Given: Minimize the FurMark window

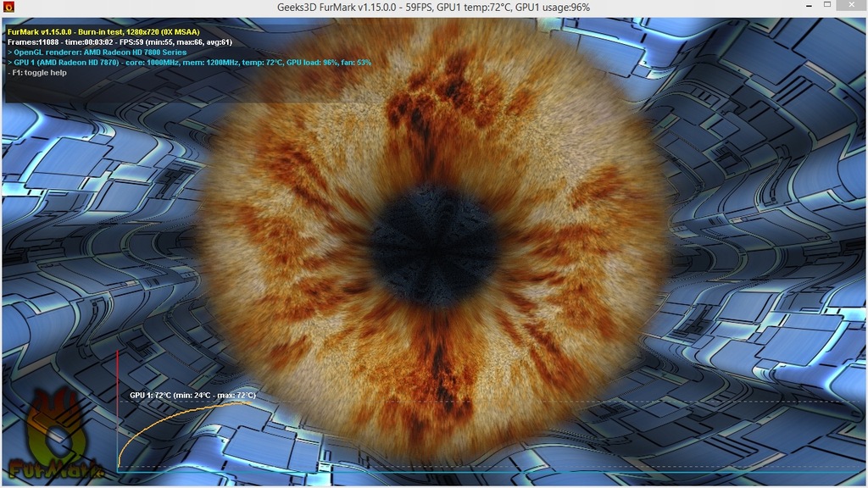Looking at the screenshot, I should point(809,6).
